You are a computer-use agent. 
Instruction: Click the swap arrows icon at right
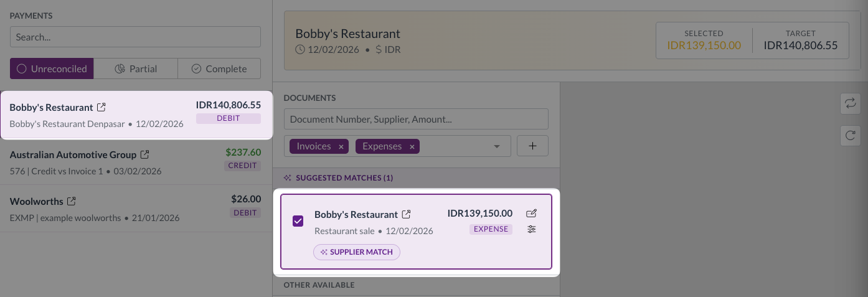(850, 103)
